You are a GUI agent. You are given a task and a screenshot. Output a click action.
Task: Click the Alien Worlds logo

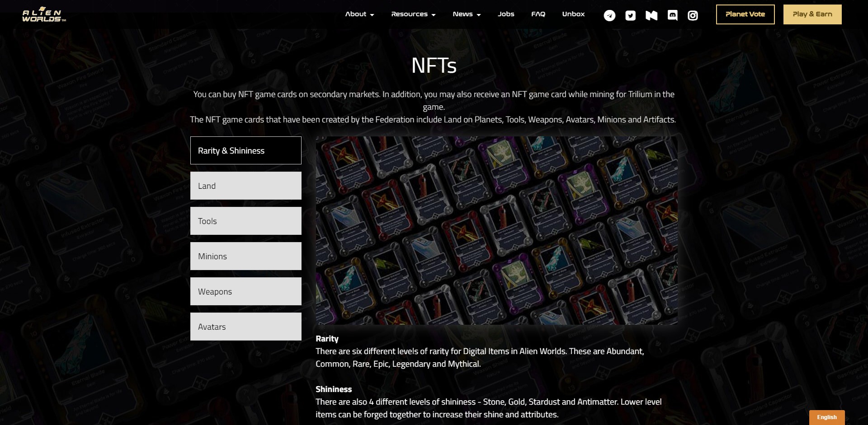44,14
